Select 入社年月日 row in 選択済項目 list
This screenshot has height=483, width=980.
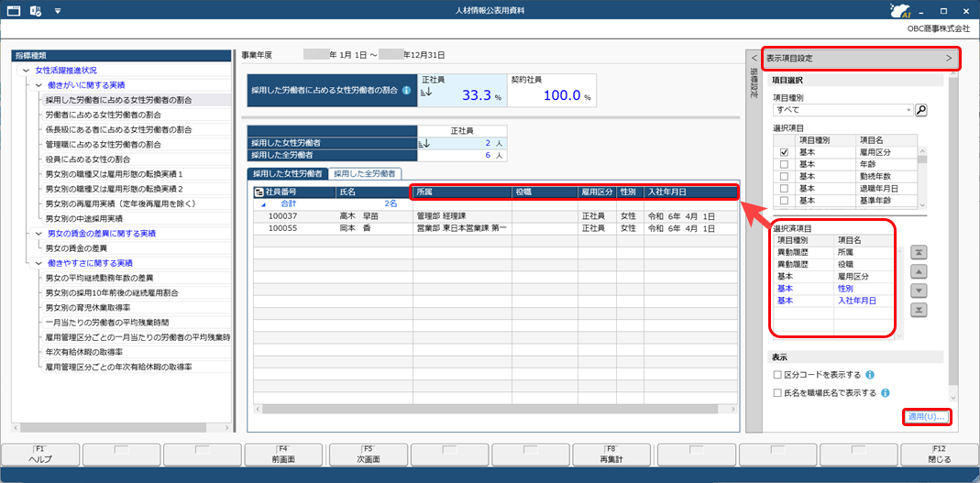click(833, 301)
